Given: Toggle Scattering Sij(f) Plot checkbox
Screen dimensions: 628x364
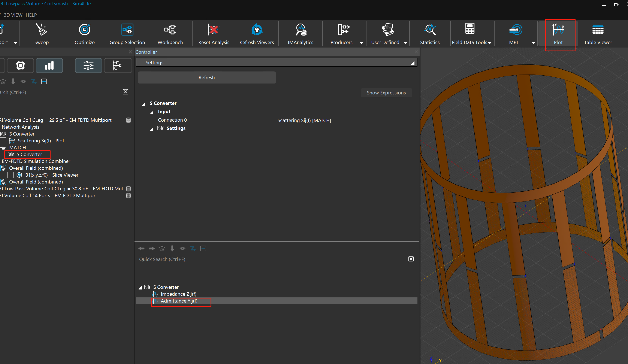Looking at the screenshot, I should point(3,141).
